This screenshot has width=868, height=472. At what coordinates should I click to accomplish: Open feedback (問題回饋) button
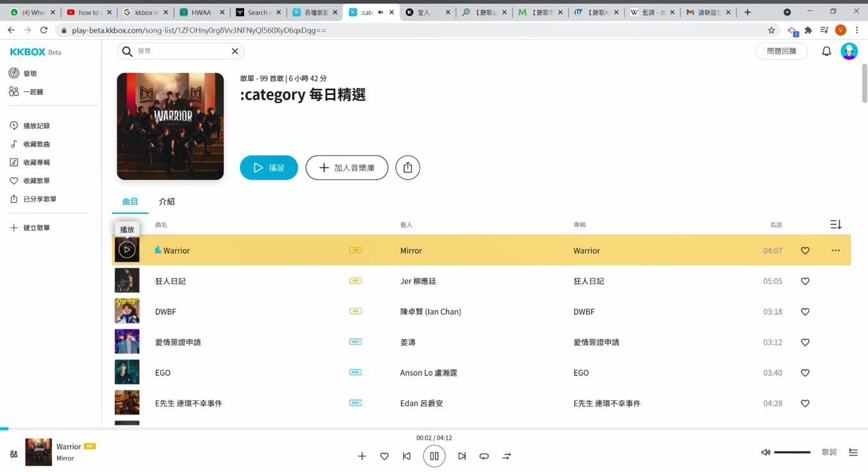[782, 51]
